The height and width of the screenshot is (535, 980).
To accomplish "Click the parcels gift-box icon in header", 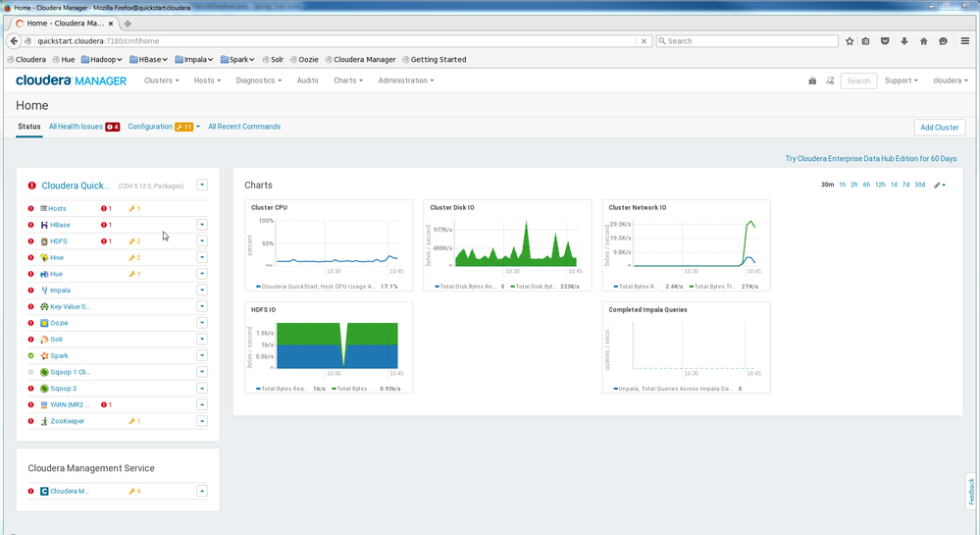I will click(x=812, y=80).
